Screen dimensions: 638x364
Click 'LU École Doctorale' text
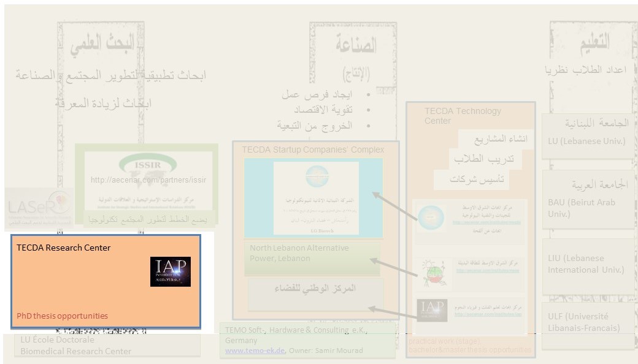(x=58, y=339)
